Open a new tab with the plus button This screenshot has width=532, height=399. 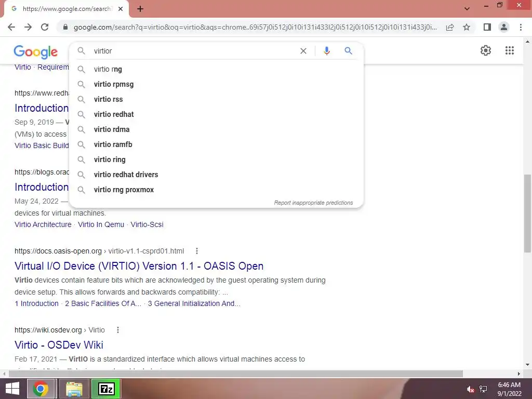coord(140,9)
